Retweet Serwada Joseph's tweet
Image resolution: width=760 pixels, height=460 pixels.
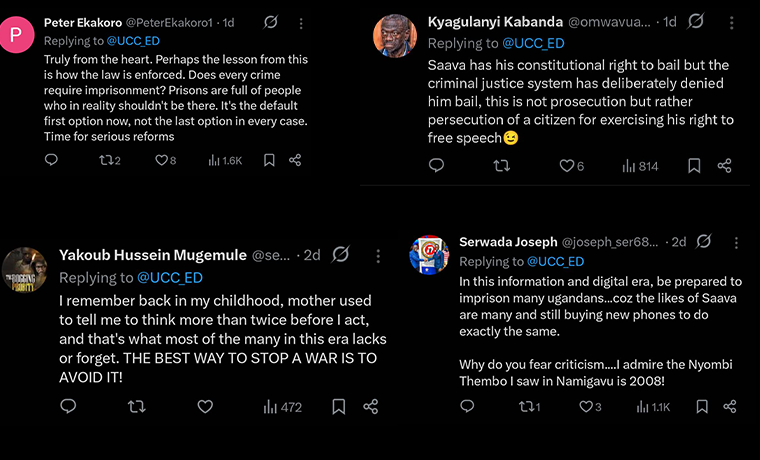tap(528, 407)
